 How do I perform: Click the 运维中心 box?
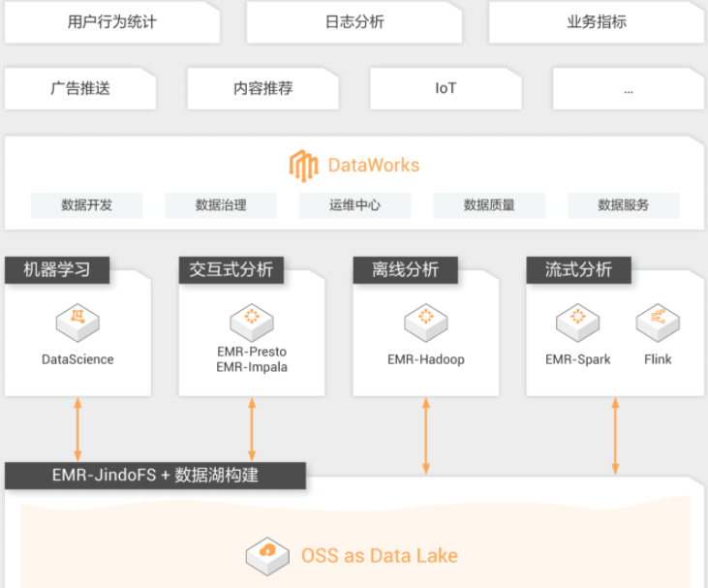354,205
